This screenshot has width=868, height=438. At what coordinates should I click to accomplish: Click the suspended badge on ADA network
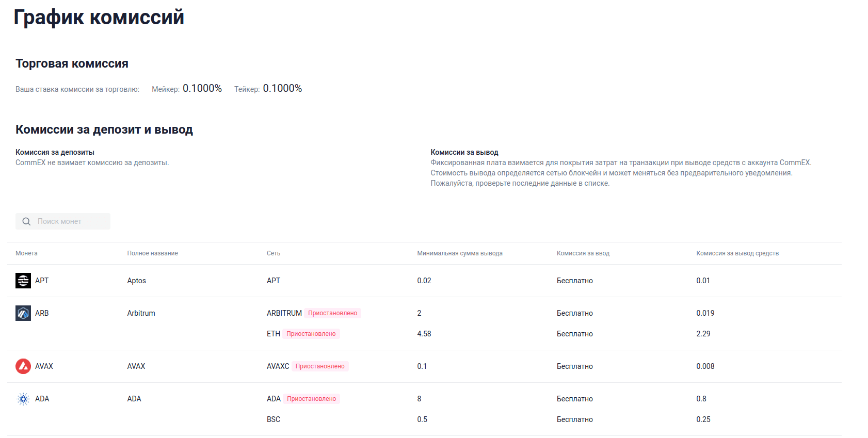311,399
